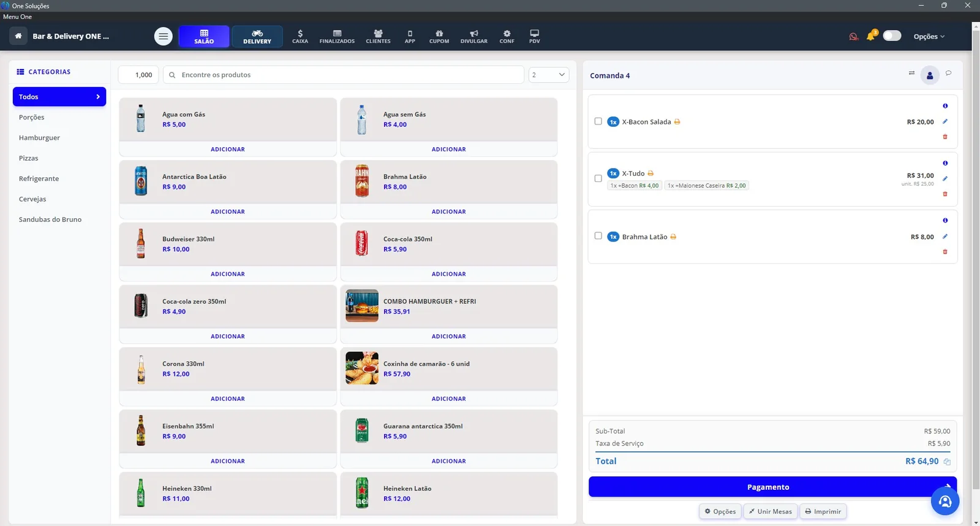Show info for the Brahma Latão order item
The height and width of the screenshot is (526, 980).
(945, 220)
